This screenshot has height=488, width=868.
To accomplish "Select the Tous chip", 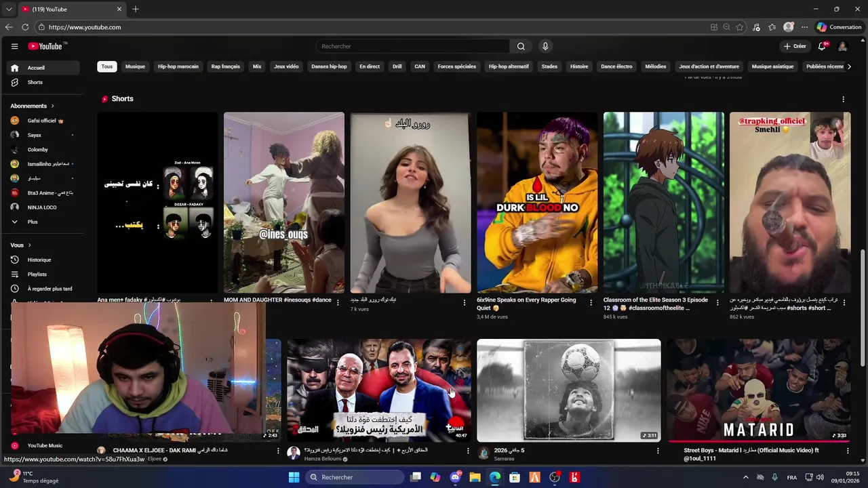I will (107, 66).
